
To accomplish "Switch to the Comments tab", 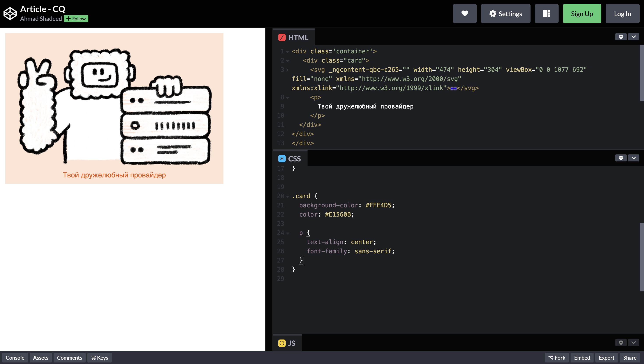I will [x=69, y=357].
